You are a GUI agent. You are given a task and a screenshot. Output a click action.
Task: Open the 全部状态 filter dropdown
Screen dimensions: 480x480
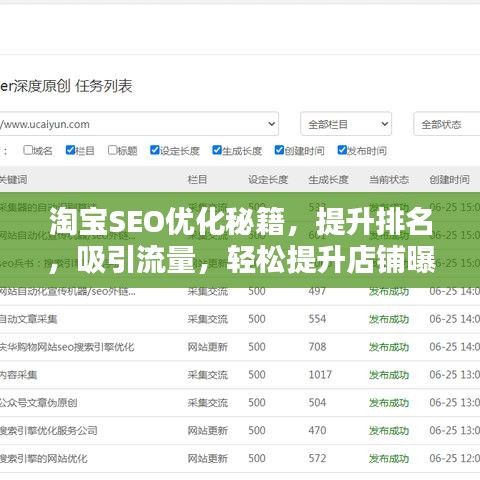tap(447, 124)
